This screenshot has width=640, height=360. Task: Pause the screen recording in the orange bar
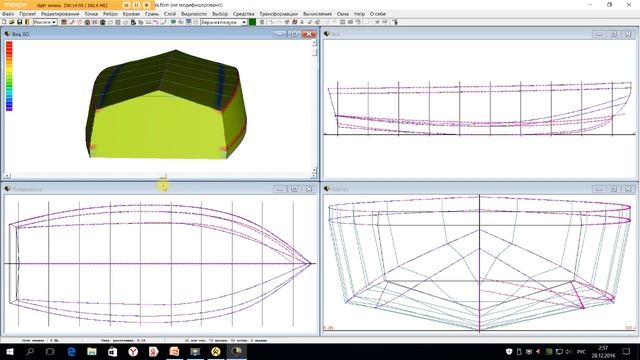click(x=136, y=5)
